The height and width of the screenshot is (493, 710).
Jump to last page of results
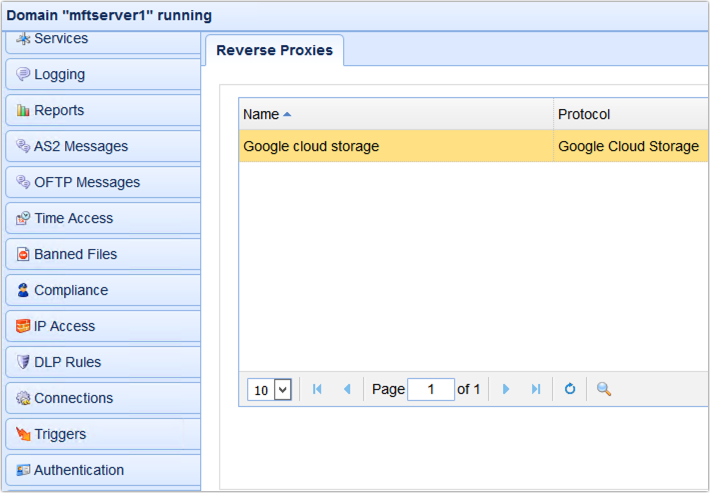pos(535,389)
